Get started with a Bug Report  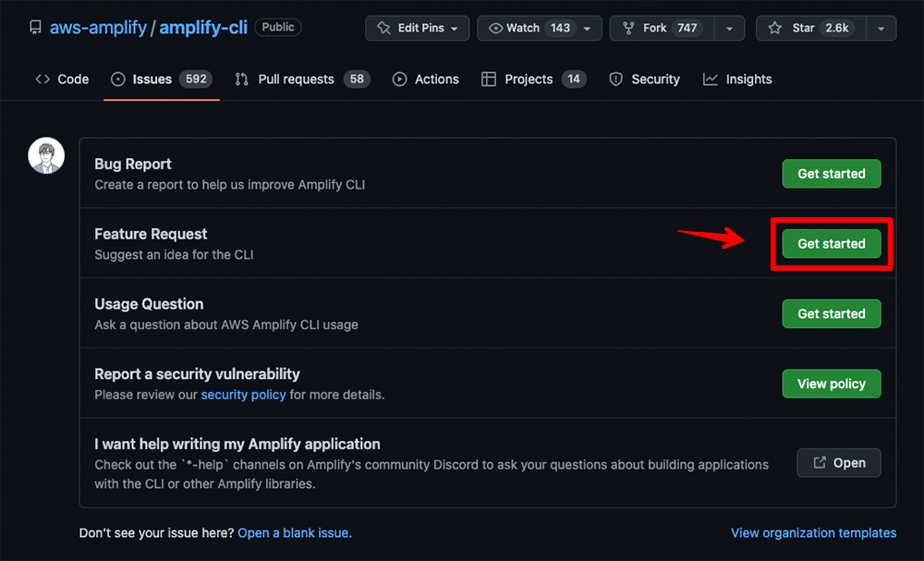tap(832, 174)
